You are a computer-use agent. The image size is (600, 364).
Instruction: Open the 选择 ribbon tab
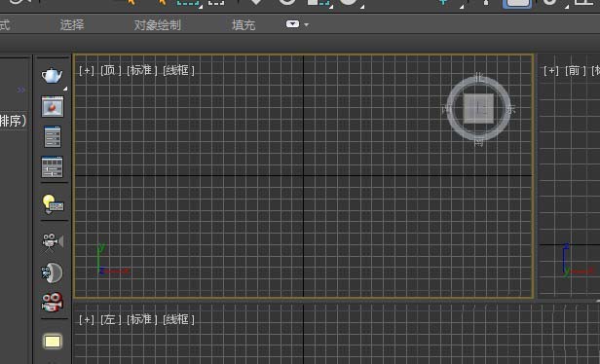click(x=72, y=25)
